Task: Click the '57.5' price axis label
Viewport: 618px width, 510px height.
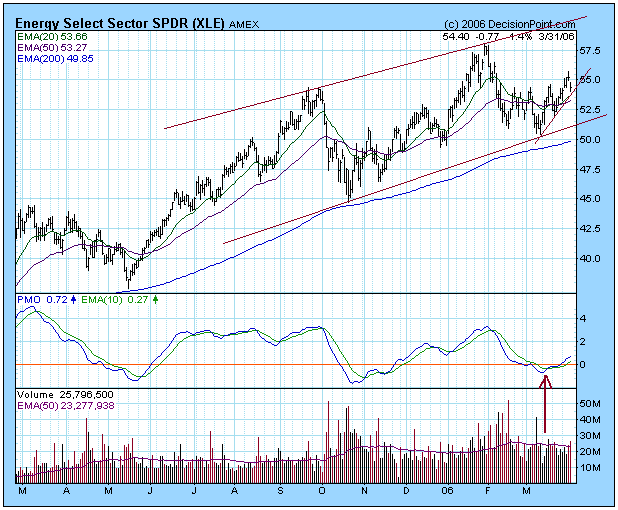Action: click(x=590, y=51)
